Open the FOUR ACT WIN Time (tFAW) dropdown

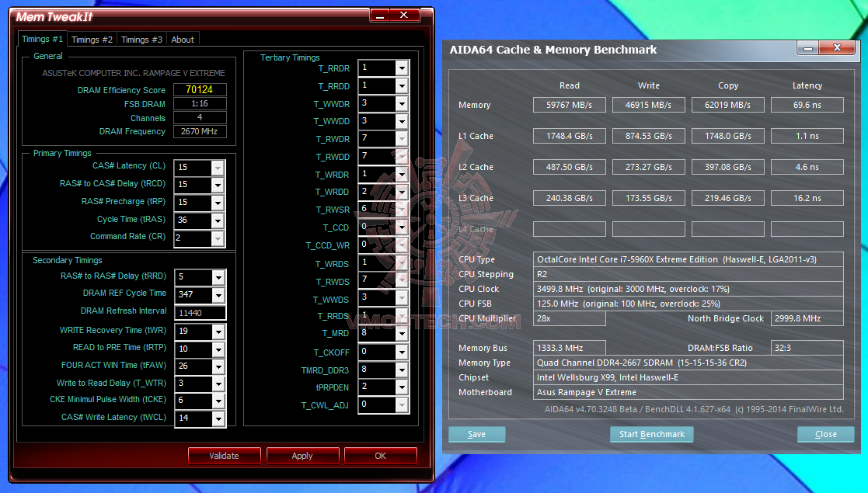tap(218, 366)
